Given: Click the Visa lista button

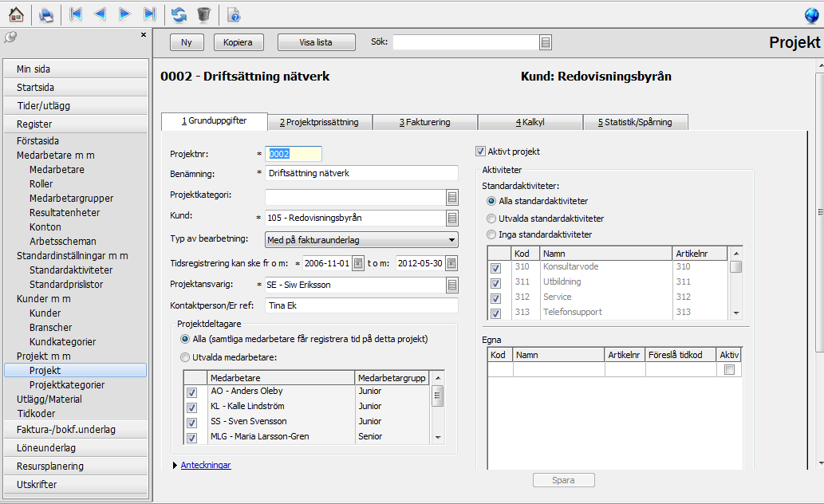Looking at the screenshot, I should [x=316, y=42].
